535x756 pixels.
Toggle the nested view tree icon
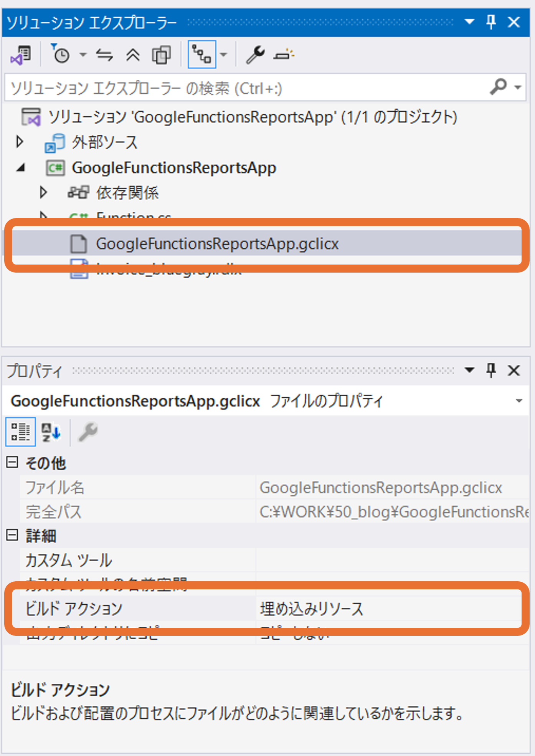201,55
